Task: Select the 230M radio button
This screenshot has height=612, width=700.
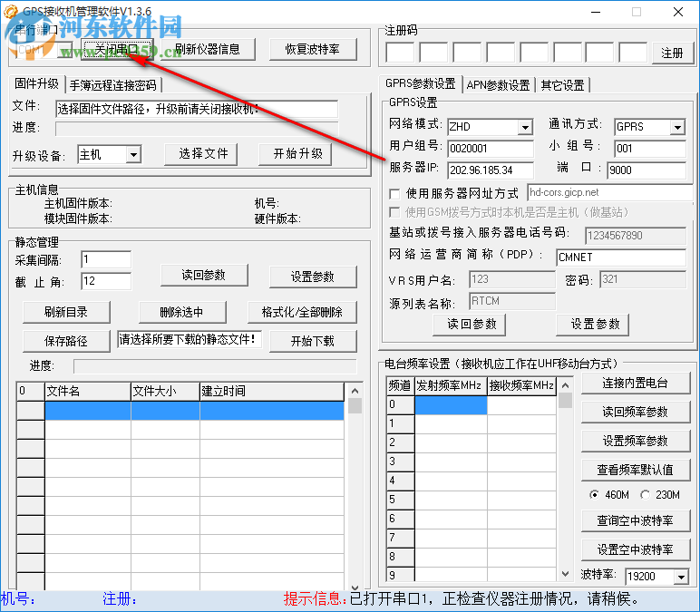Action: click(x=645, y=495)
